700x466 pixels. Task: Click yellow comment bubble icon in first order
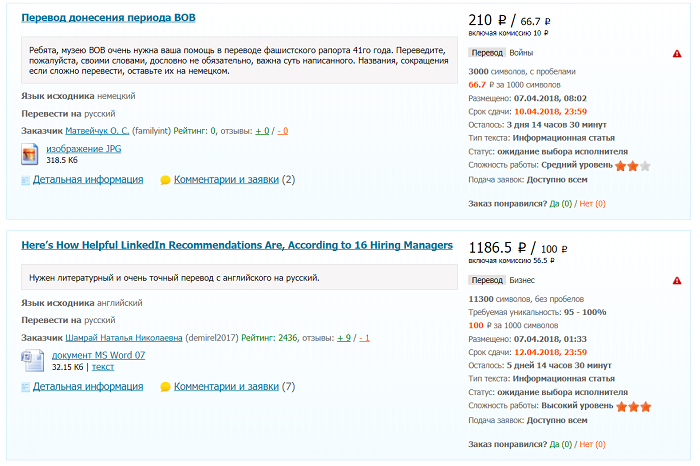(165, 180)
